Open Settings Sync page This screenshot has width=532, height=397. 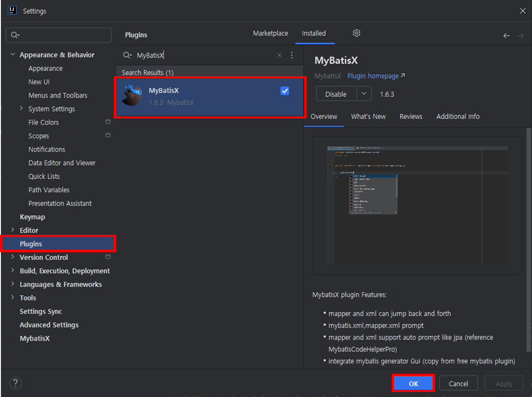tap(41, 311)
